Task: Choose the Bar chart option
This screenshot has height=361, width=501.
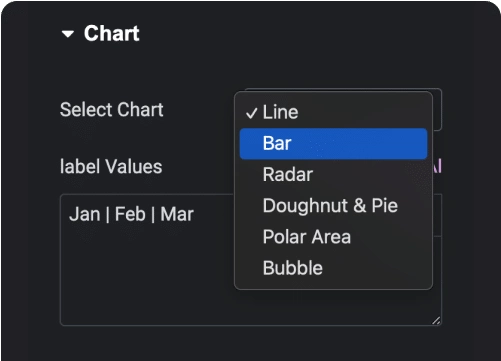Action: (333, 144)
